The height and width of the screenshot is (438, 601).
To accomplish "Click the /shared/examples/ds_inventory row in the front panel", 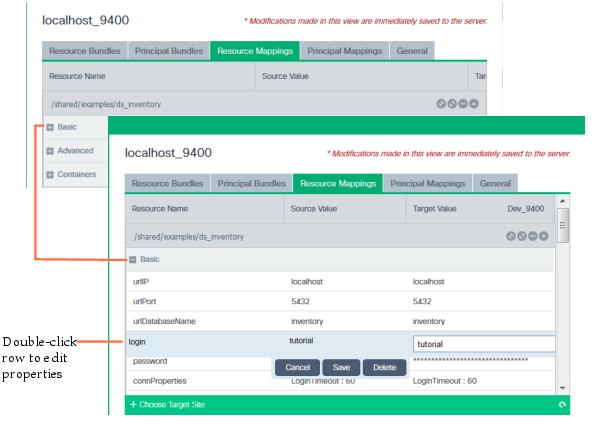I will (x=340, y=236).
